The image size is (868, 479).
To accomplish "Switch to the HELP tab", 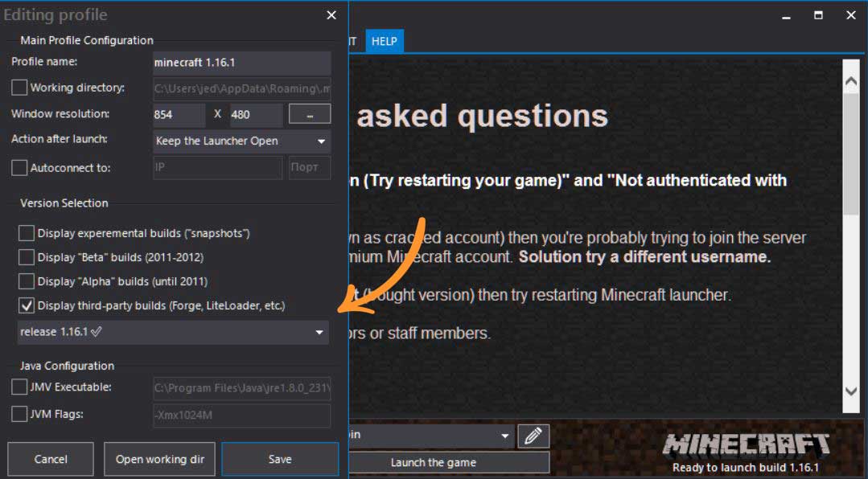I will [x=384, y=41].
